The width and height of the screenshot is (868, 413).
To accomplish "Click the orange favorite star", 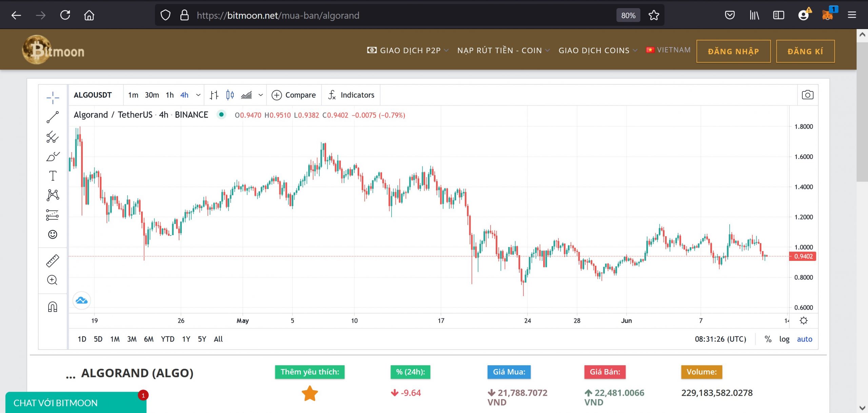I will (310, 393).
